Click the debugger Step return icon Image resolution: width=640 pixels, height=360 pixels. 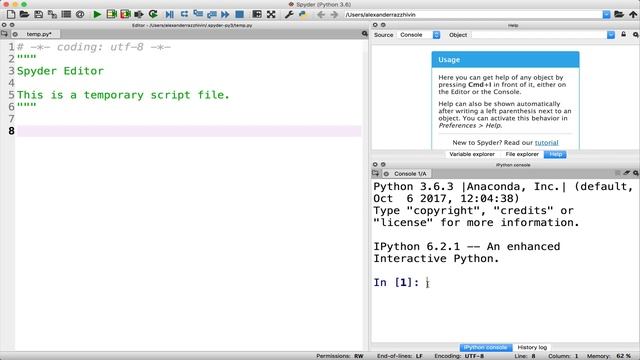click(x=212, y=15)
